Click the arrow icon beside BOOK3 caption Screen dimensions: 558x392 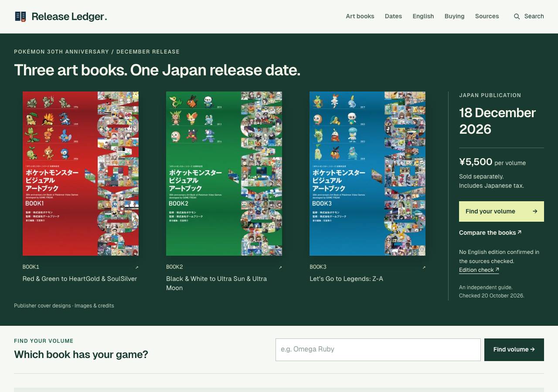coord(424,267)
